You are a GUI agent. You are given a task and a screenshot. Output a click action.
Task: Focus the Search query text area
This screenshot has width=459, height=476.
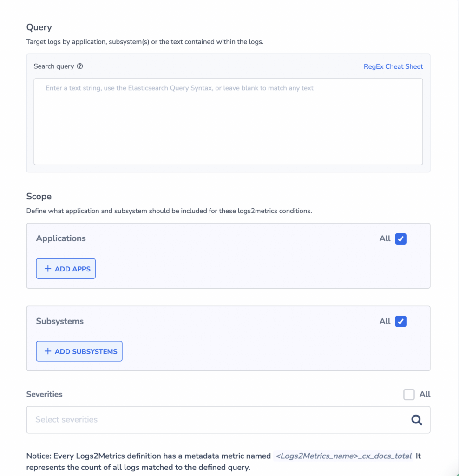(x=228, y=121)
